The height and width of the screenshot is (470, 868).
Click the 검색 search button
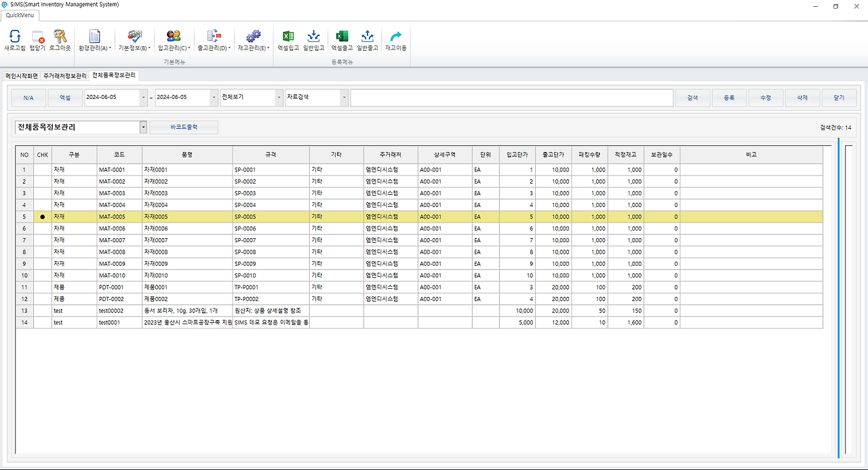[x=692, y=98]
